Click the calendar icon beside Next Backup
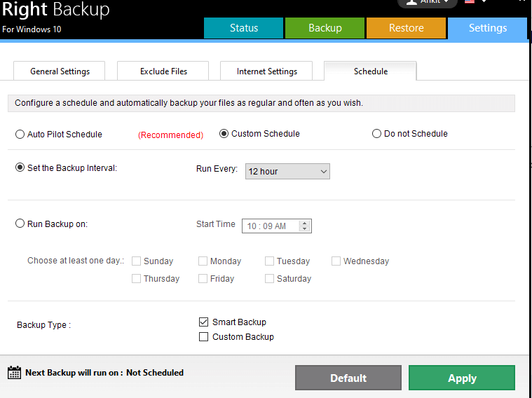 point(14,373)
